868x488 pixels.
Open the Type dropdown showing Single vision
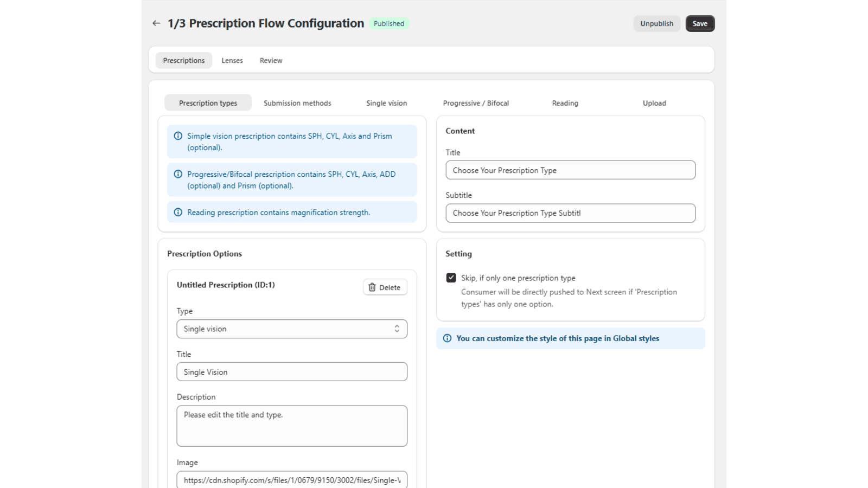(292, 329)
